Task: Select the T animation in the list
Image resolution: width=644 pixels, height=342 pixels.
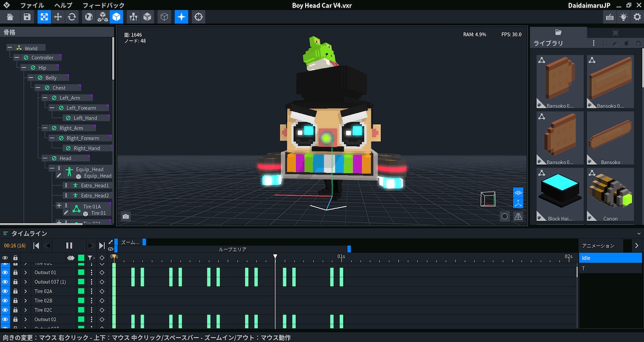Action: click(610, 269)
